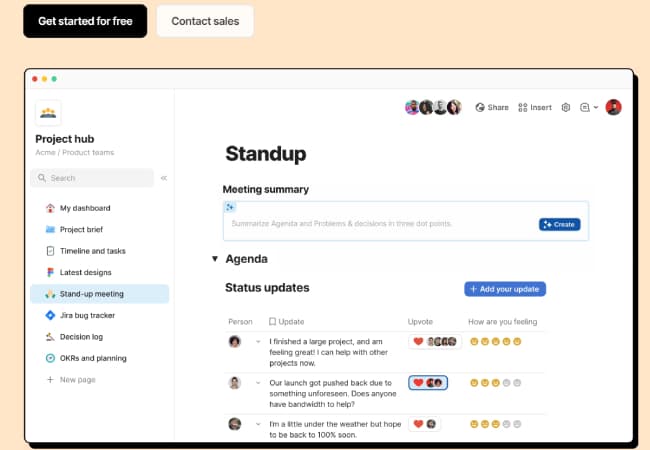Collapse the sidebar with double chevron
This screenshot has height=450, width=650.
pos(164,178)
